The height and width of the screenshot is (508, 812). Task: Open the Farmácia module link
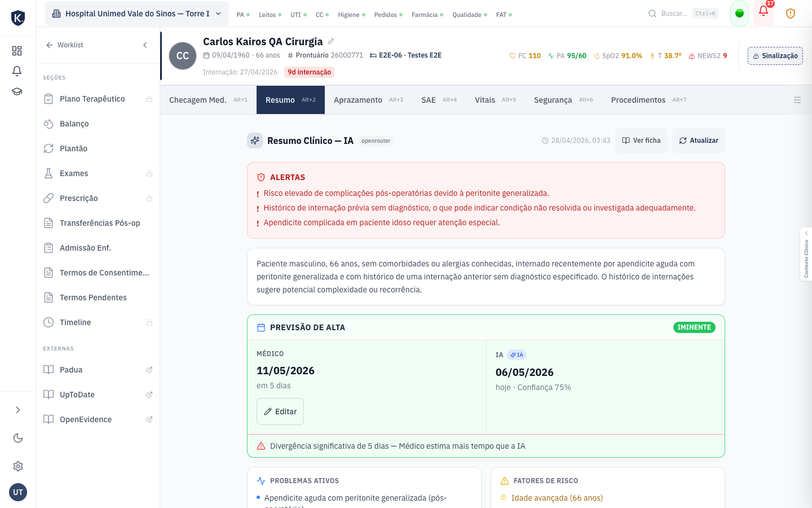tap(427, 15)
